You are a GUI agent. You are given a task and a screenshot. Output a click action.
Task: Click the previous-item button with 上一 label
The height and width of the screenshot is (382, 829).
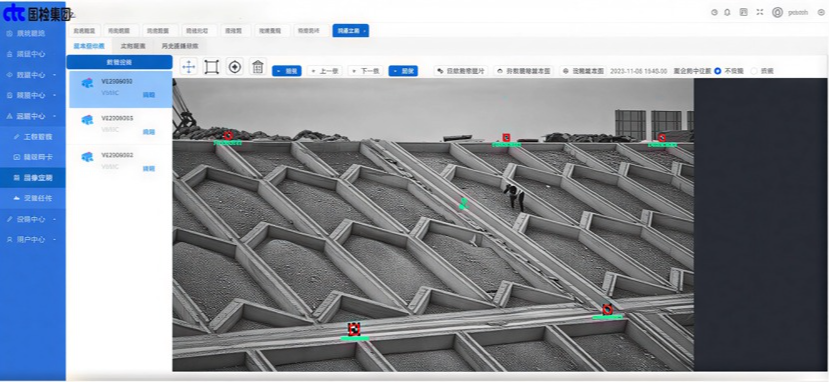325,71
